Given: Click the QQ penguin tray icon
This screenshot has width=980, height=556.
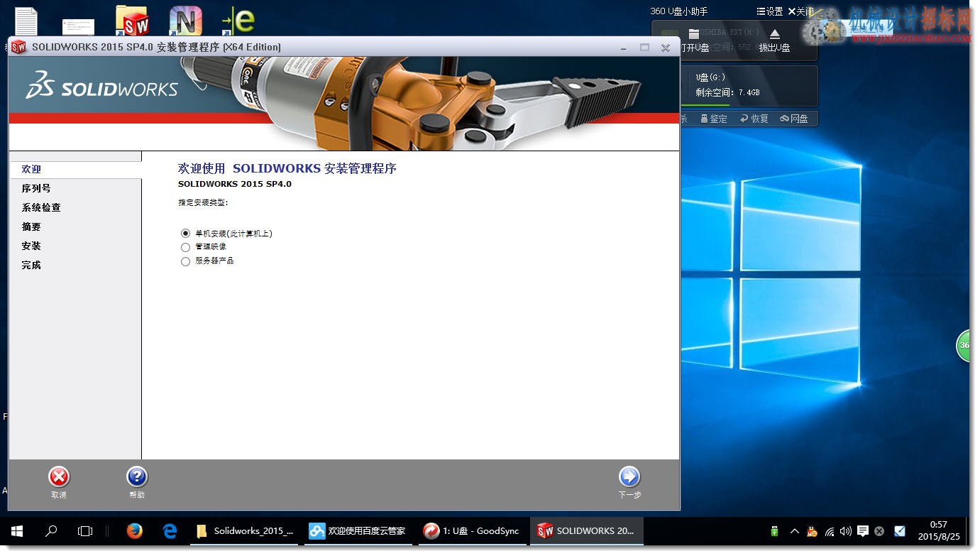Looking at the screenshot, I should (812, 531).
